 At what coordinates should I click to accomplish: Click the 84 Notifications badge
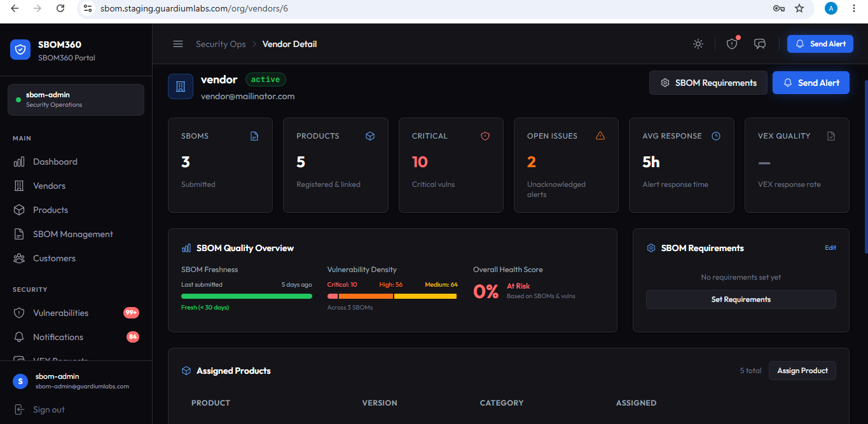click(133, 337)
